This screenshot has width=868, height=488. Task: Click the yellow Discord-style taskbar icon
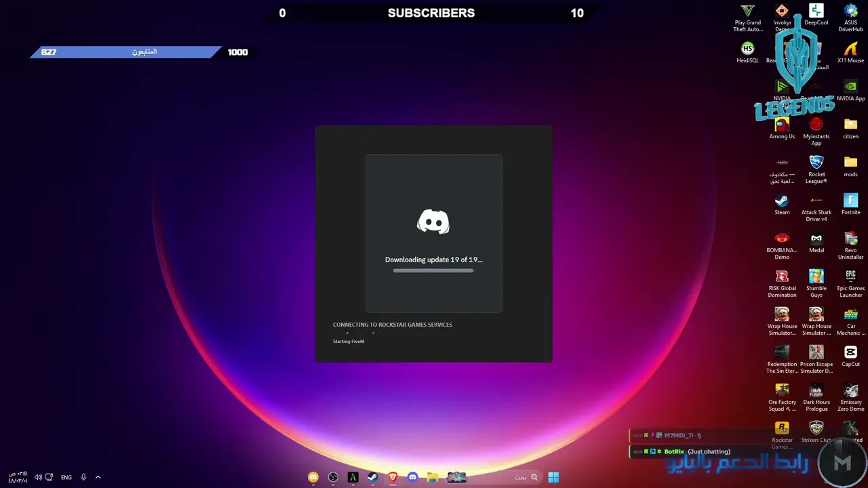313,477
